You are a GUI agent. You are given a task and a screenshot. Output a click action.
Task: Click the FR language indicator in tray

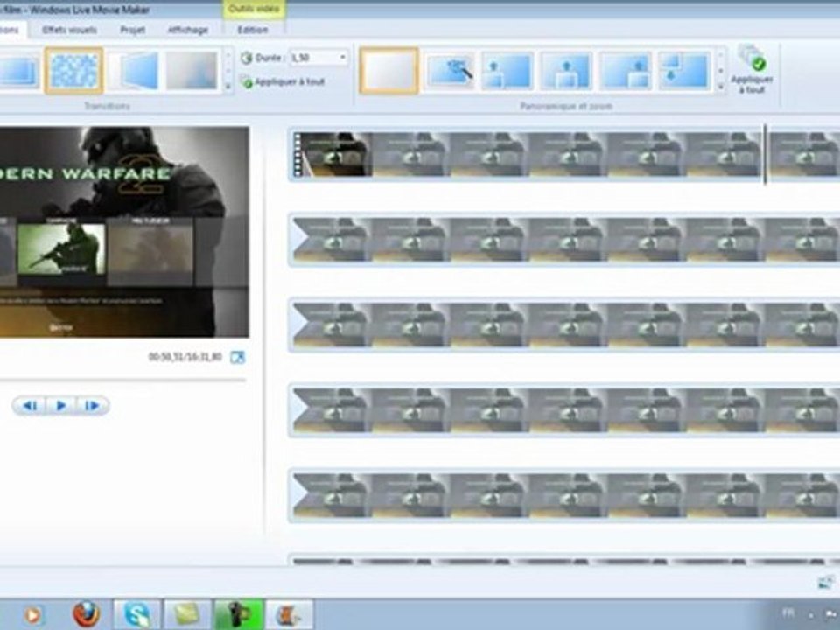click(x=788, y=612)
